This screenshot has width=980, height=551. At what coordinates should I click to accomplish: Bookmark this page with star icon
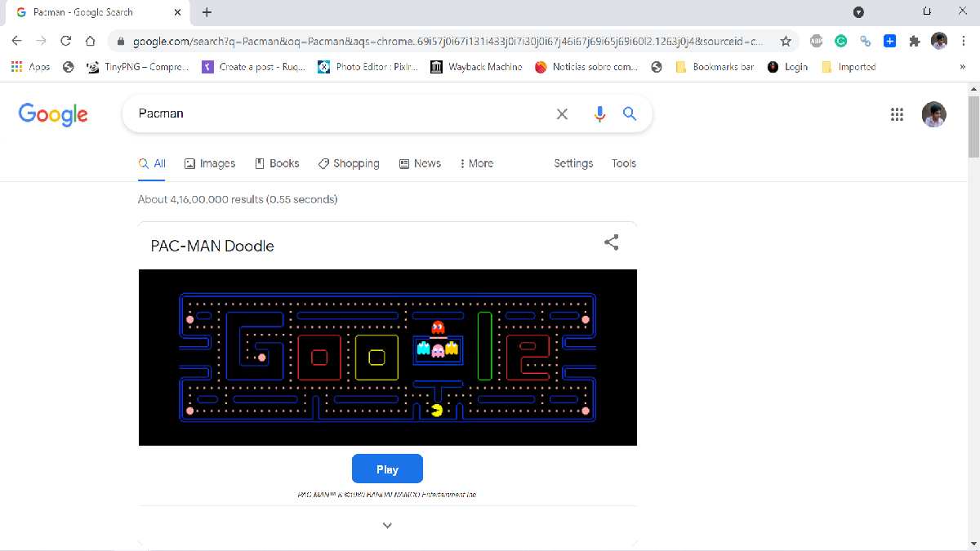(x=786, y=41)
